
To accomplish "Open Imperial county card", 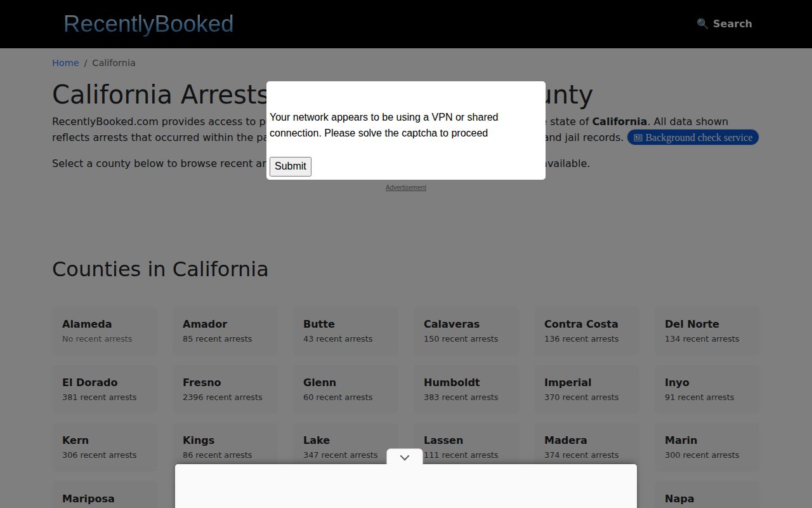I will (587, 389).
